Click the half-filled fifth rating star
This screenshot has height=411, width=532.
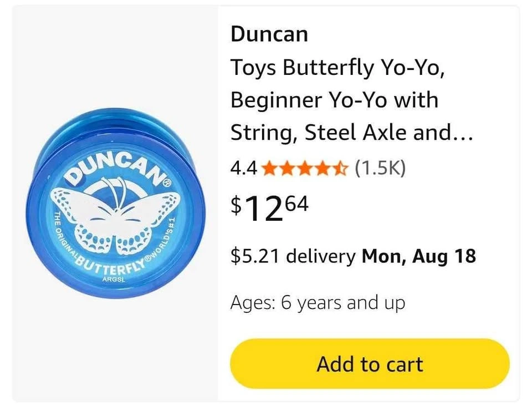[340, 168]
